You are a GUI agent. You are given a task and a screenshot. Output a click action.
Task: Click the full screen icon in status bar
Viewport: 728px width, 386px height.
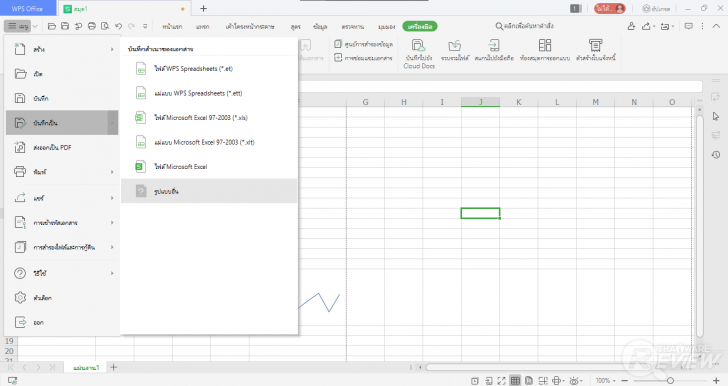[501, 381]
